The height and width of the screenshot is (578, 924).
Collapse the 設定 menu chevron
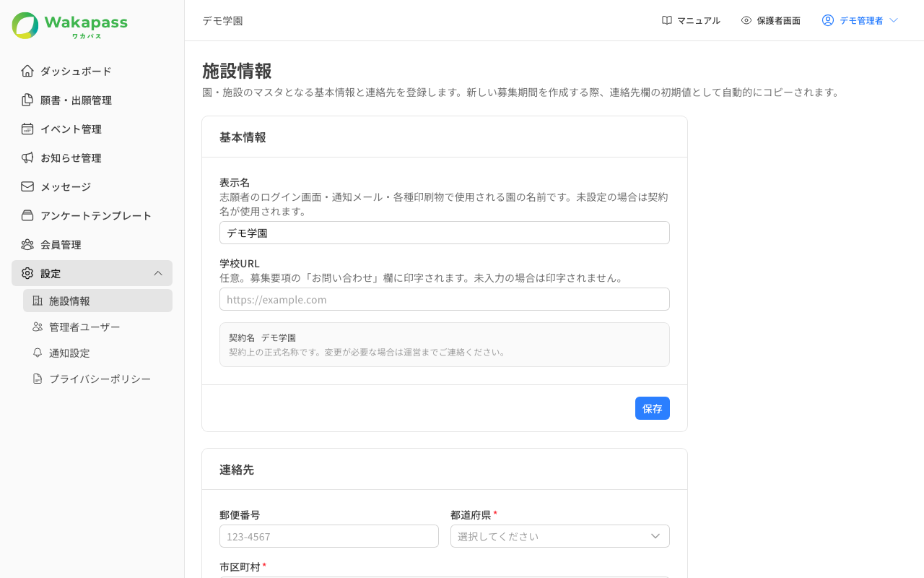(158, 273)
